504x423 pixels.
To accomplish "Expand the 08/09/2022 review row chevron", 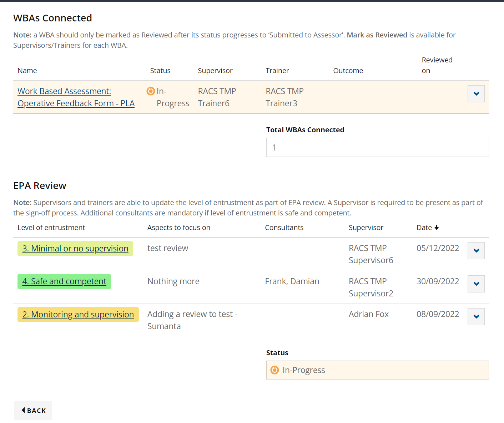I will click(x=476, y=317).
